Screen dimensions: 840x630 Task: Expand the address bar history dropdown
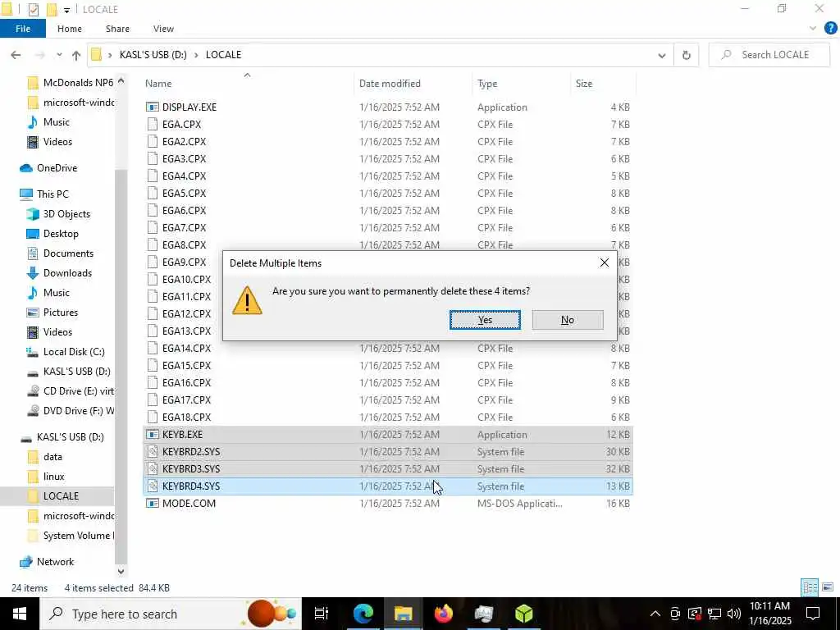[662, 55]
